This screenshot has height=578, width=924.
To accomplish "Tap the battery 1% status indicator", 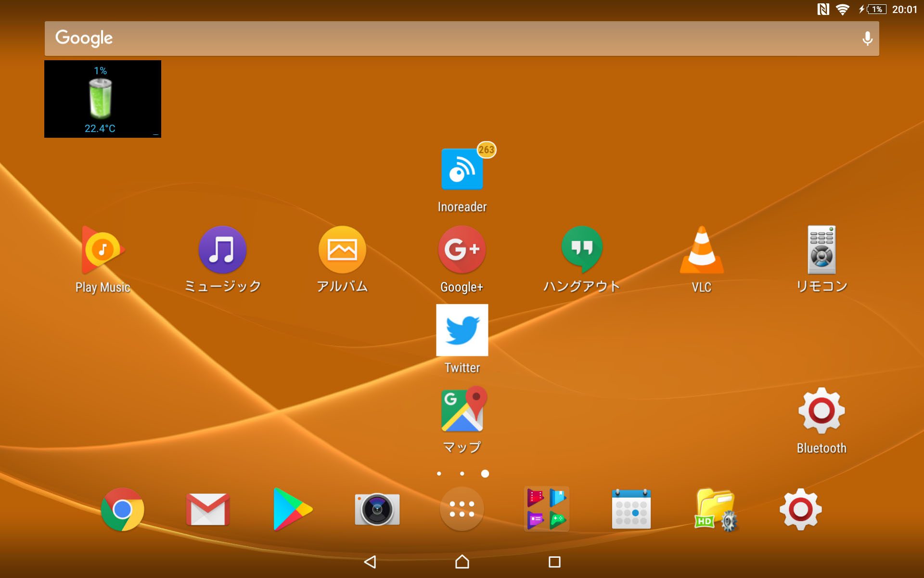I will (x=873, y=9).
